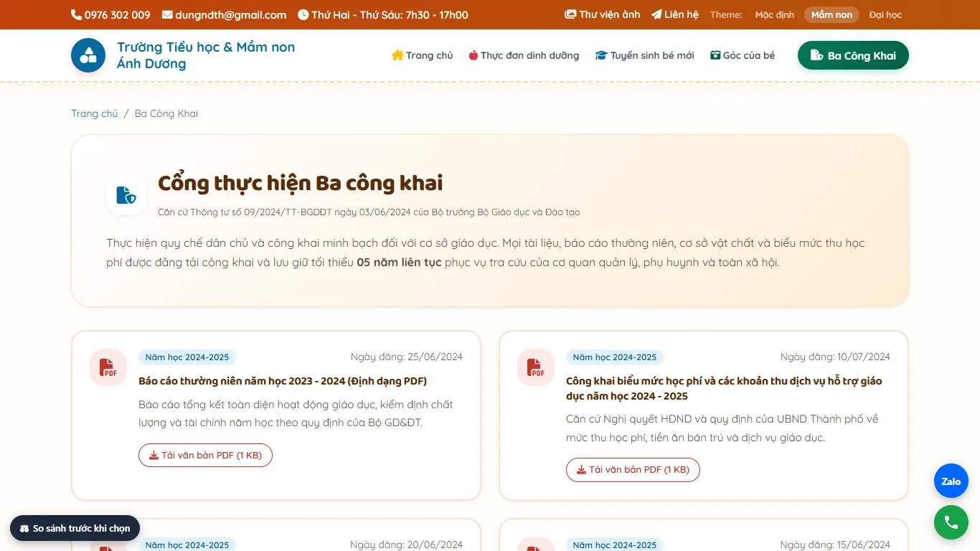The width and height of the screenshot is (980, 551).
Task: Click the email dungndth@gmail.com
Action: [x=231, y=14]
